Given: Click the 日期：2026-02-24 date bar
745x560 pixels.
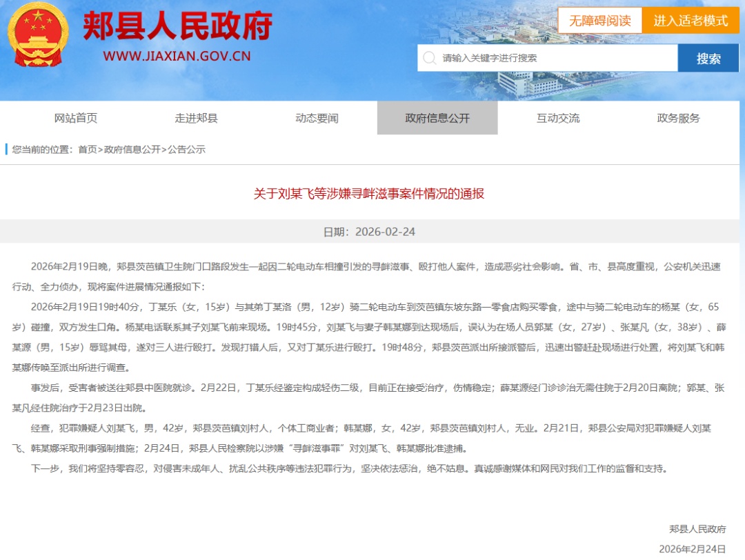Looking at the screenshot, I should click(369, 232).
